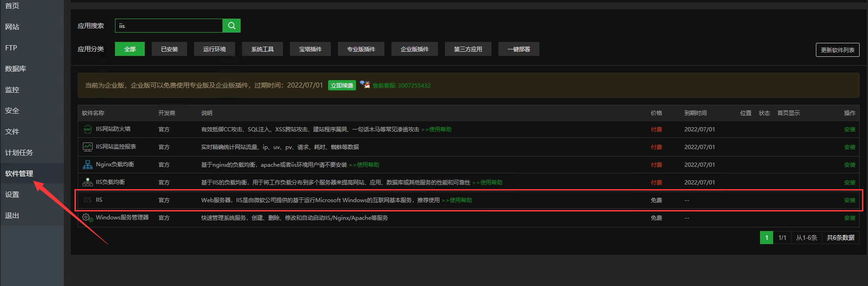Viewport: 868px width, 286px height.
Task: Select the 企业版插件 category tab
Action: tap(415, 49)
